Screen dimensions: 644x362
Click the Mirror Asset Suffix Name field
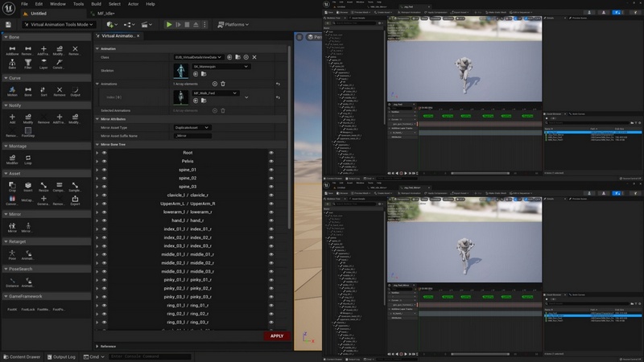[192, 136]
